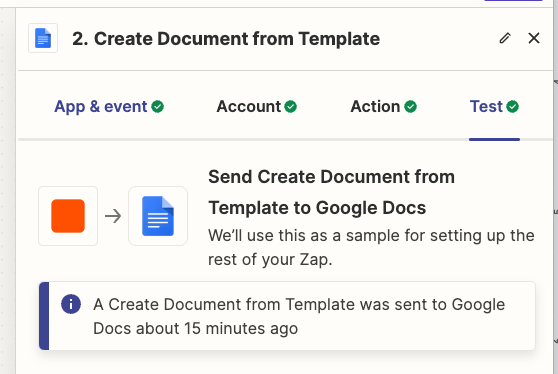Click notice text 'about 15 minutes ago'
The width and height of the screenshot is (558, 374).
(217, 328)
